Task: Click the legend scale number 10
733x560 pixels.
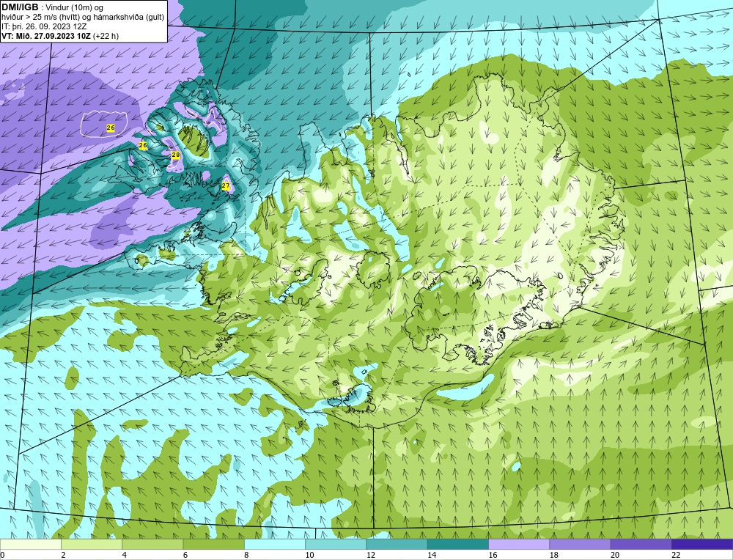Action: point(309,555)
